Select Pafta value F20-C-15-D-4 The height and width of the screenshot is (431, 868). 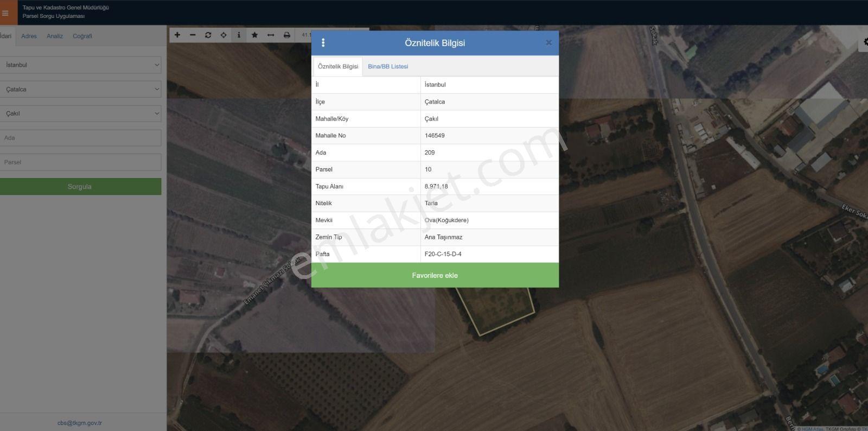pyautogui.click(x=443, y=254)
